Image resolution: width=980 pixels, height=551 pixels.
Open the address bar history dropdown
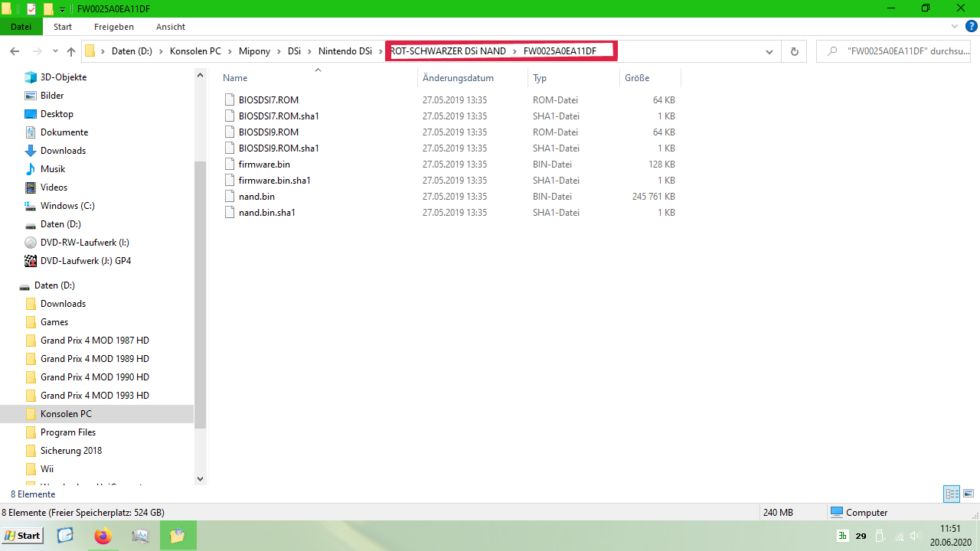click(x=769, y=51)
